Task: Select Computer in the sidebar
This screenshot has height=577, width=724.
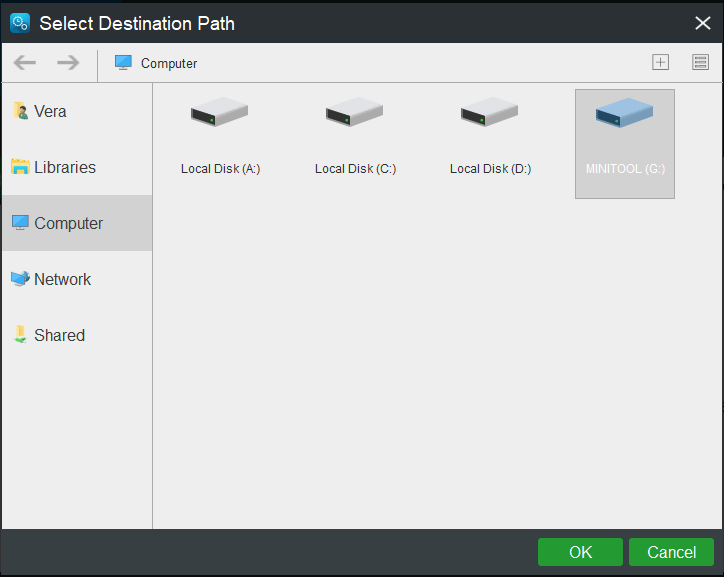Action: click(x=77, y=223)
